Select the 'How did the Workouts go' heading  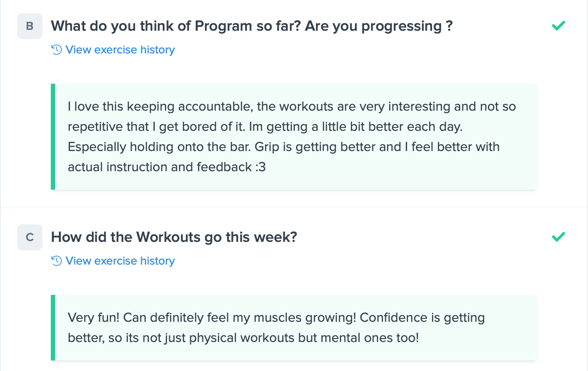click(x=174, y=237)
